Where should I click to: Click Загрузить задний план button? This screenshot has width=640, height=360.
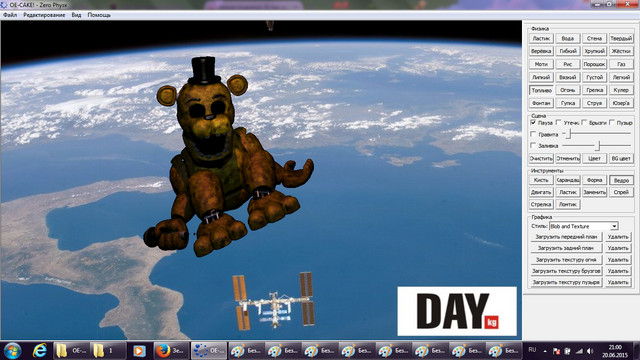(566, 248)
